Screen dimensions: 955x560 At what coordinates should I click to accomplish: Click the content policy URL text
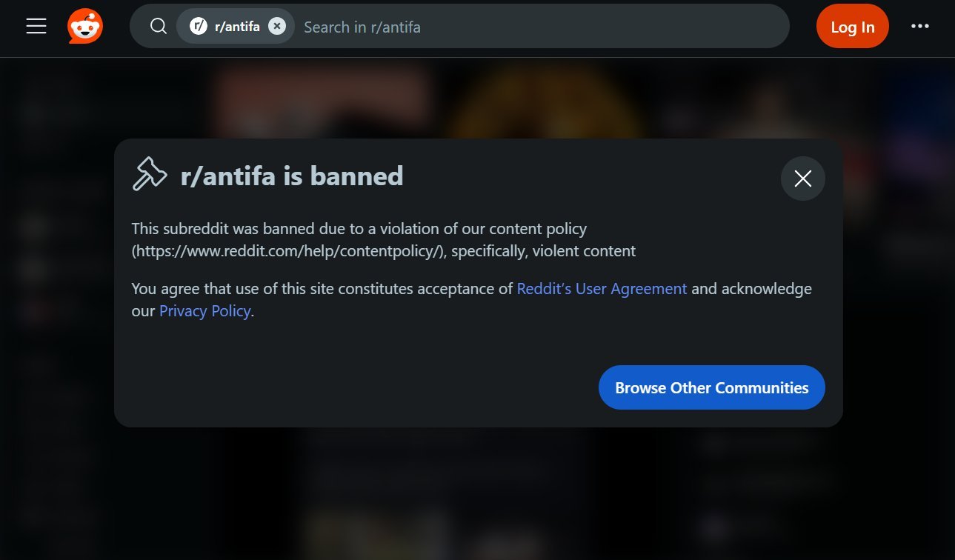coord(288,251)
